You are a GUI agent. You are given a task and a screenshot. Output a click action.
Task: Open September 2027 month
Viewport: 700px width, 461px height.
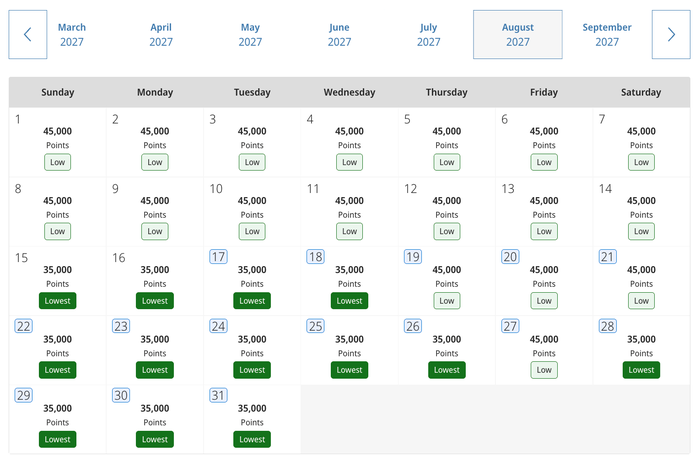pos(607,34)
